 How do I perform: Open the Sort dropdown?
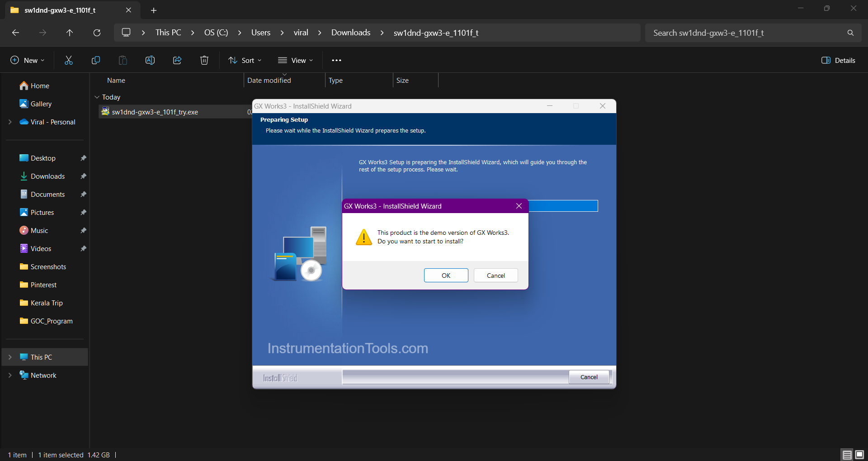click(x=245, y=60)
